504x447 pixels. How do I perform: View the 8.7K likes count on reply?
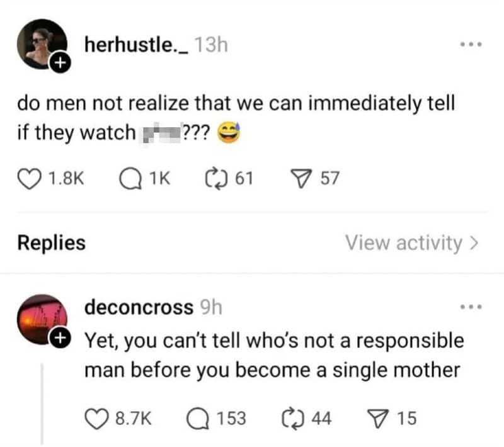coord(134,419)
